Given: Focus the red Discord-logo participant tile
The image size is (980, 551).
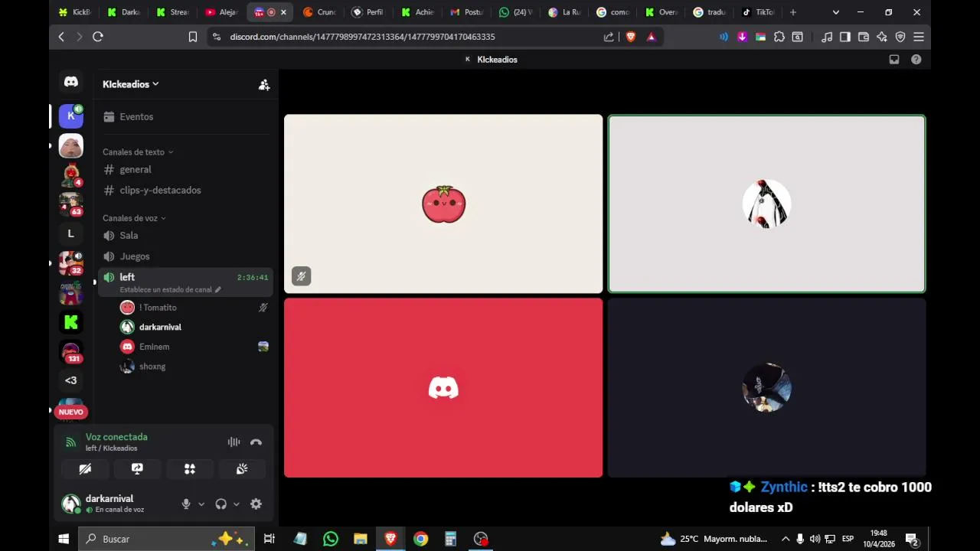Looking at the screenshot, I should [x=443, y=388].
